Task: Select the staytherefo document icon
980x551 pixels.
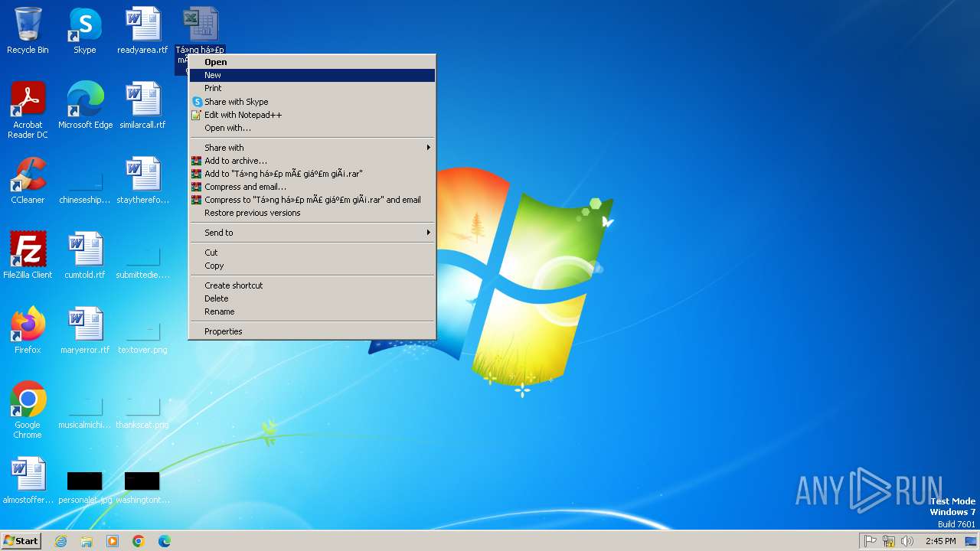Action: coord(142,181)
